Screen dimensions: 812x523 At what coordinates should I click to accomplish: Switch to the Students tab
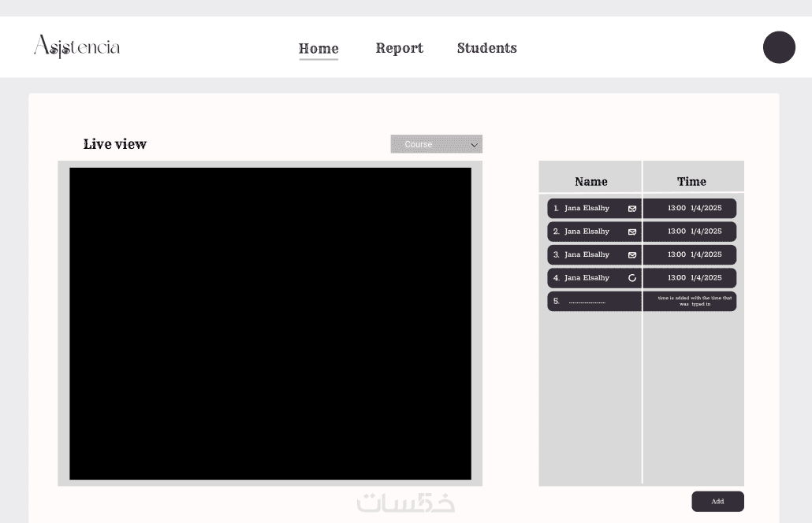click(x=486, y=48)
